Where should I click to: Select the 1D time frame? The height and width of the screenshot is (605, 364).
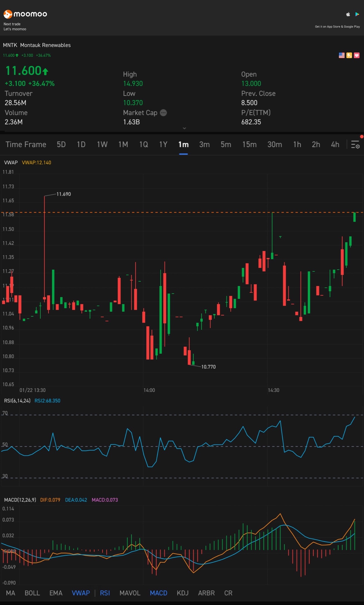(81, 145)
